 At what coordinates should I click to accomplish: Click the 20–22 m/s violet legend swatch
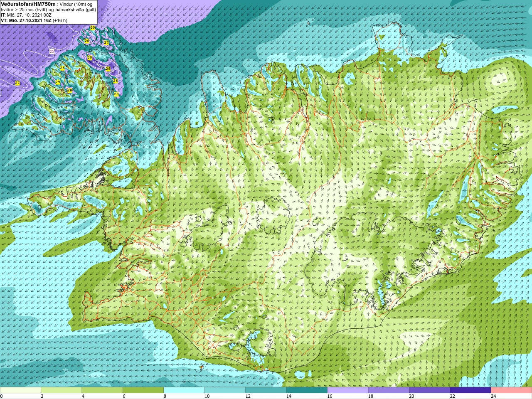[x=430, y=390]
